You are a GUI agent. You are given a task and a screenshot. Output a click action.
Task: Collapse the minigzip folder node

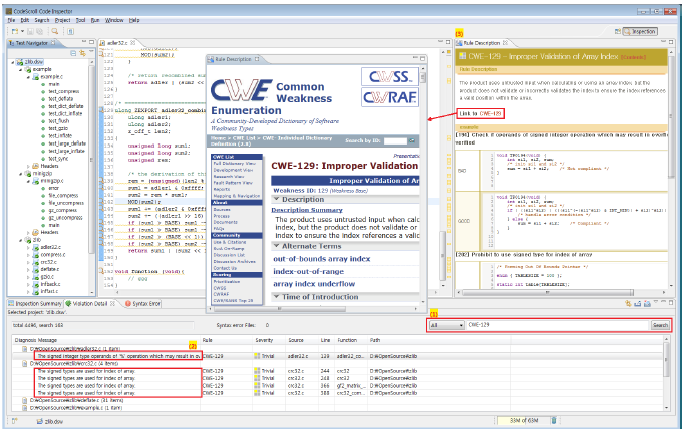click(x=20, y=174)
